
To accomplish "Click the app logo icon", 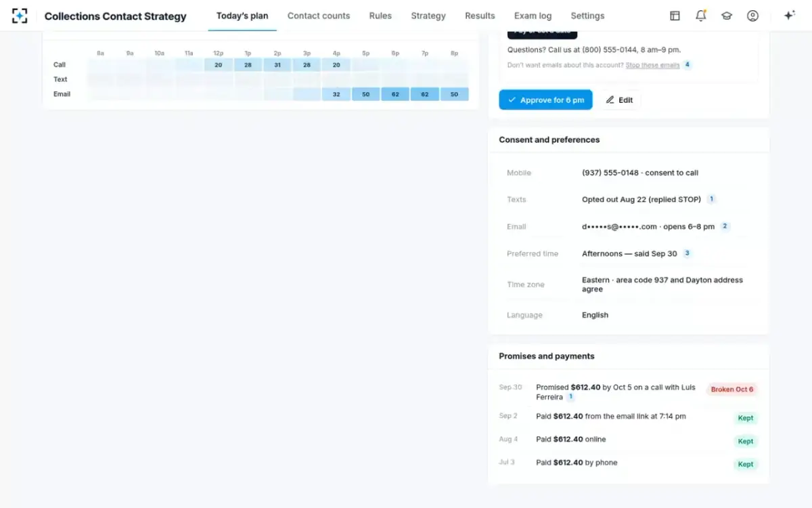I will point(20,16).
